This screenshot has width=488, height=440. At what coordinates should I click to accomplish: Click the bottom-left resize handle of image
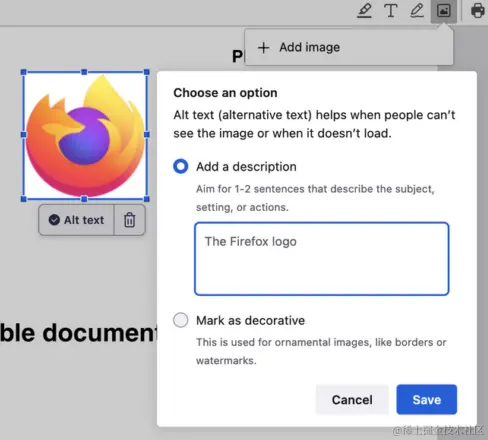coord(24,199)
